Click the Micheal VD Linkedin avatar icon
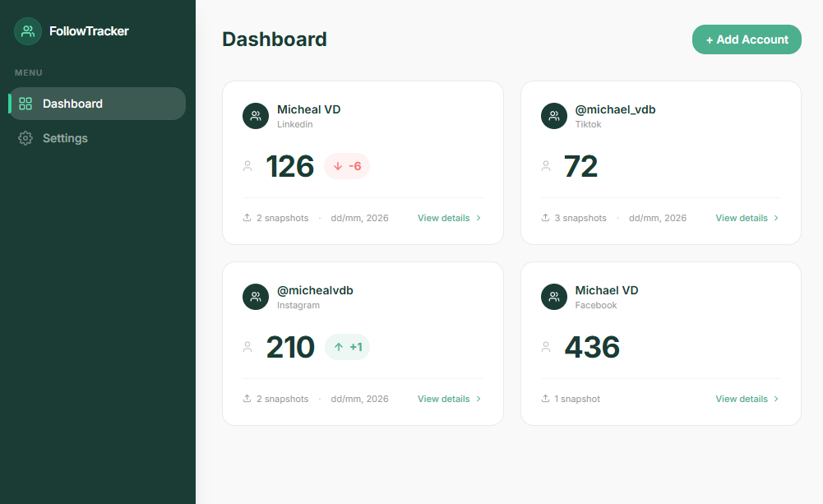 click(256, 116)
